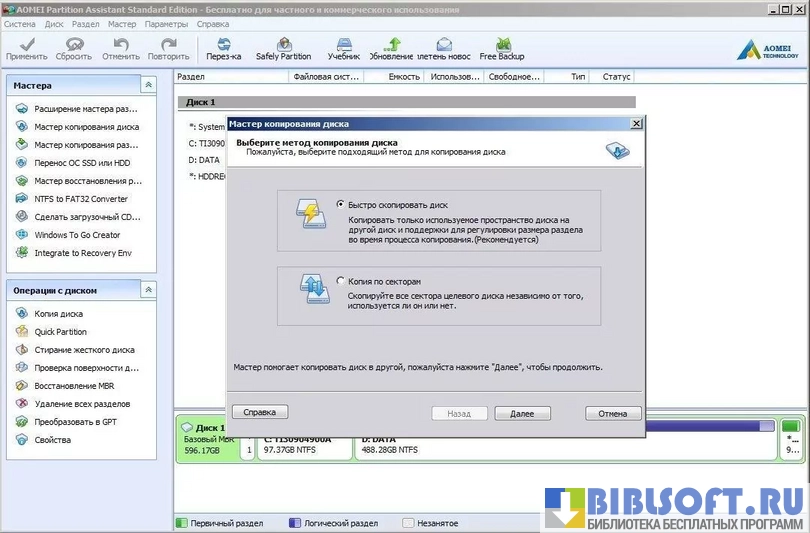The height and width of the screenshot is (533, 810).
Task: Open the Free Backup toolbar icon
Action: [x=501, y=48]
